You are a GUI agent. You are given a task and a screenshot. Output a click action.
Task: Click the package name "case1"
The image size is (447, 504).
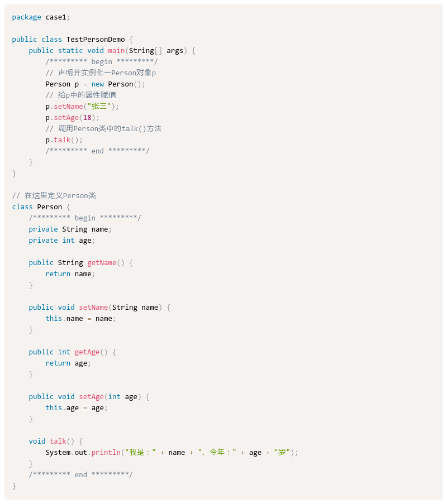[55, 17]
